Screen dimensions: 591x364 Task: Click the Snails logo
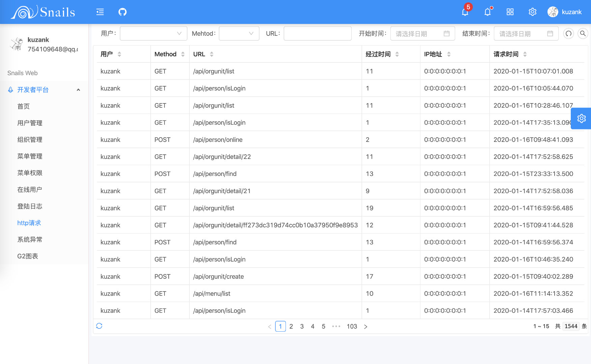tap(43, 12)
